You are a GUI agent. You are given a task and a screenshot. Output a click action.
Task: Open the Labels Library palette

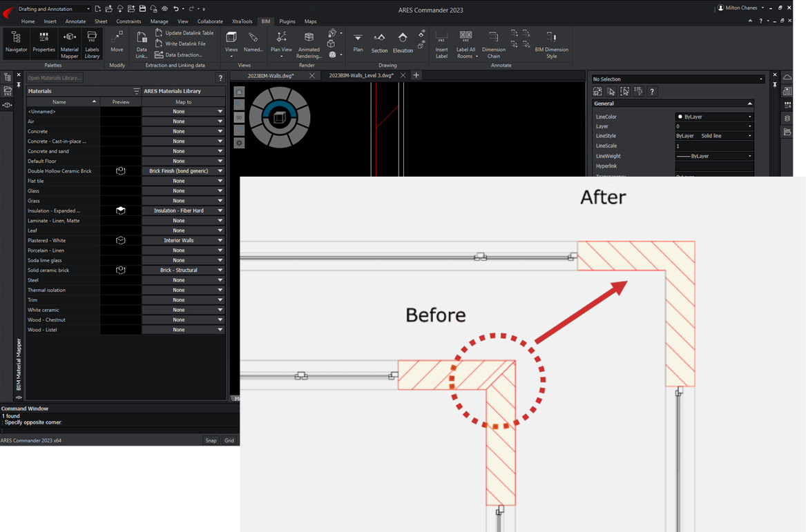click(92, 44)
